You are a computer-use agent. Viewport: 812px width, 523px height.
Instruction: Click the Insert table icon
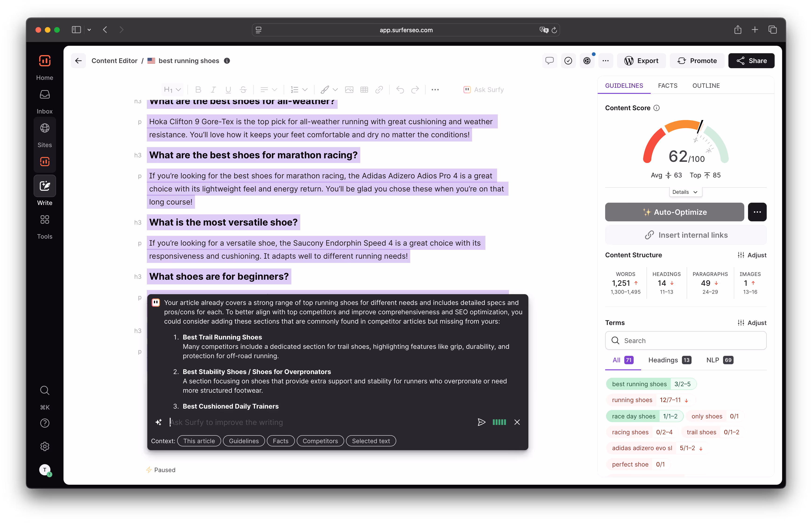click(x=364, y=90)
